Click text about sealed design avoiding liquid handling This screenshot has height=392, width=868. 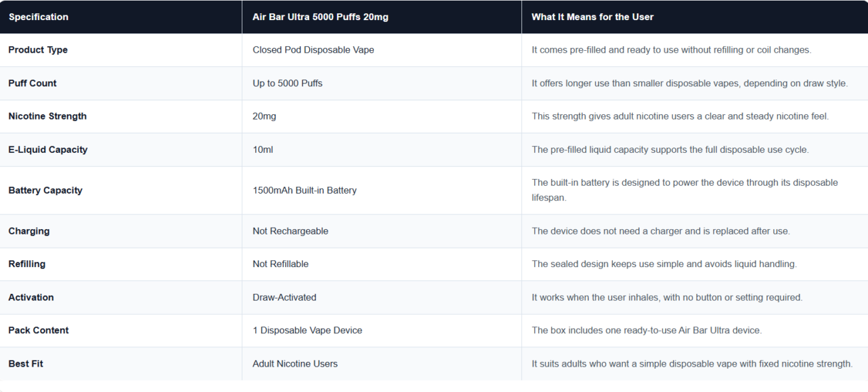(x=664, y=264)
